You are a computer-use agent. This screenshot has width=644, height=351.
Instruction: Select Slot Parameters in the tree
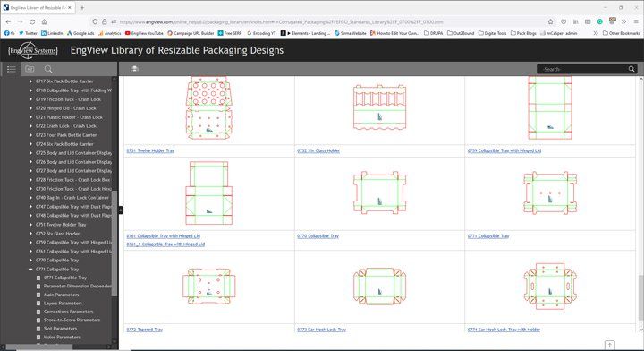coord(60,329)
